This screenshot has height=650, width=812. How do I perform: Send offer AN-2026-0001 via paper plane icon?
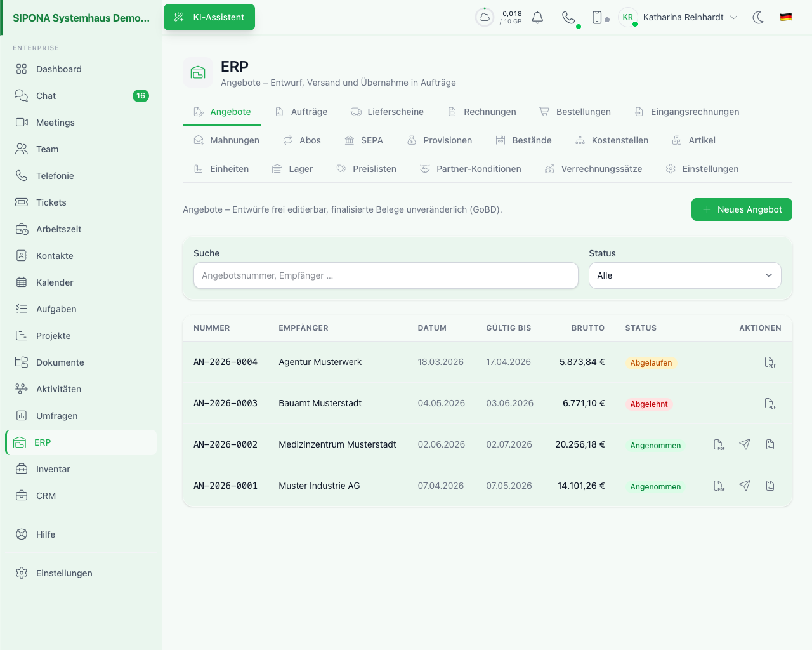coord(745,486)
